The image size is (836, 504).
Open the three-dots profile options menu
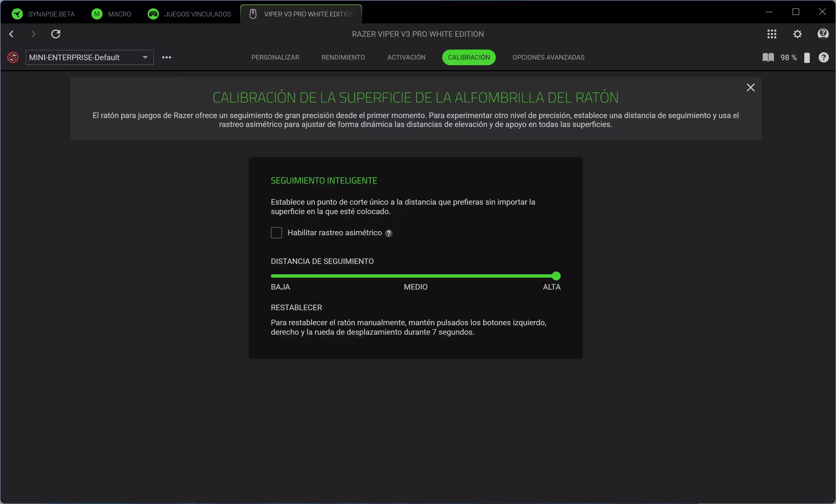(x=167, y=57)
